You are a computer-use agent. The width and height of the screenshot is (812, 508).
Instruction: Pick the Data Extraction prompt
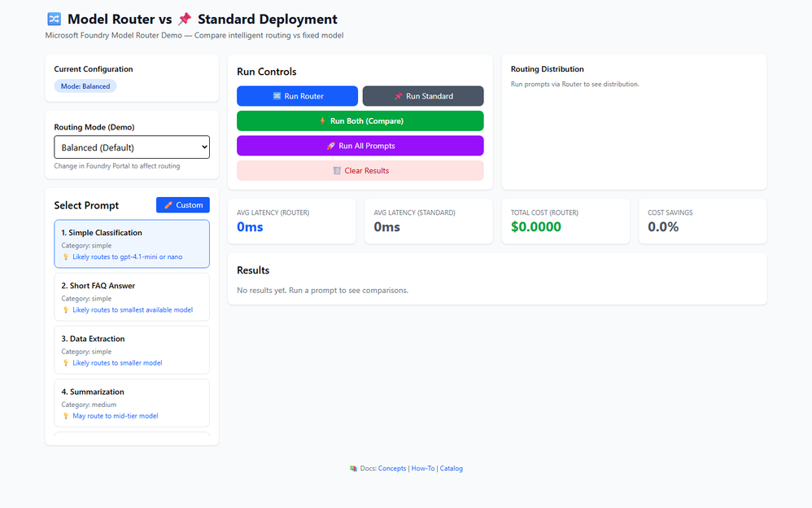coord(132,350)
